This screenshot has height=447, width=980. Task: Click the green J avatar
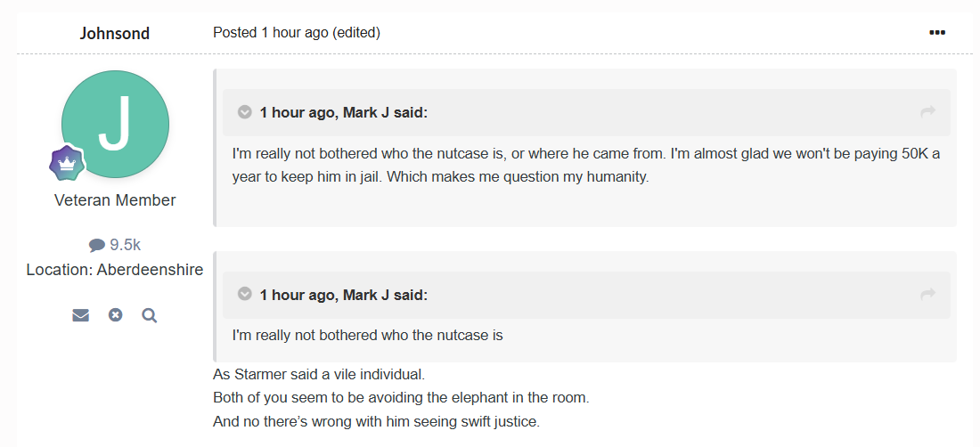pyautogui.click(x=115, y=124)
